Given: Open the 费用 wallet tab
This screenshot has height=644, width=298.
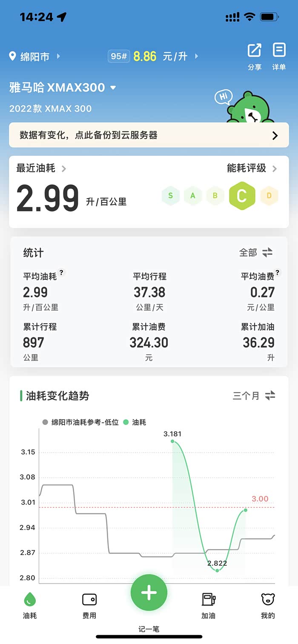Looking at the screenshot, I should 89,600.
